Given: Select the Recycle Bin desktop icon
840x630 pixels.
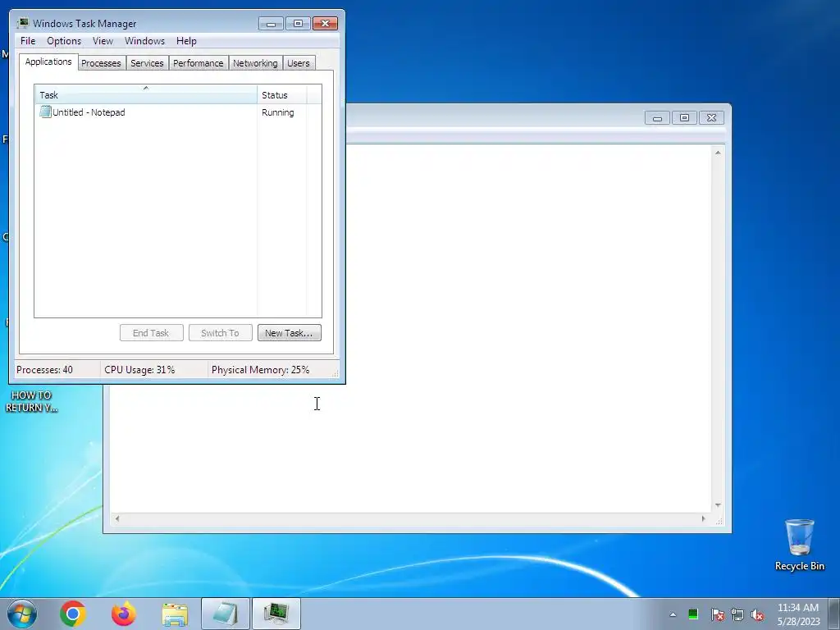Looking at the screenshot, I should click(799, 545).
